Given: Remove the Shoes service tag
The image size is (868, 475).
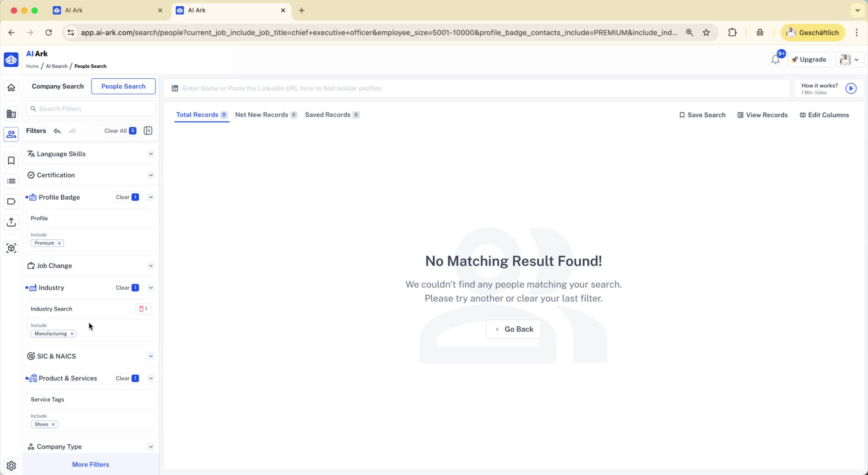Looking at the screenshot, I should [x=53, y=424].
